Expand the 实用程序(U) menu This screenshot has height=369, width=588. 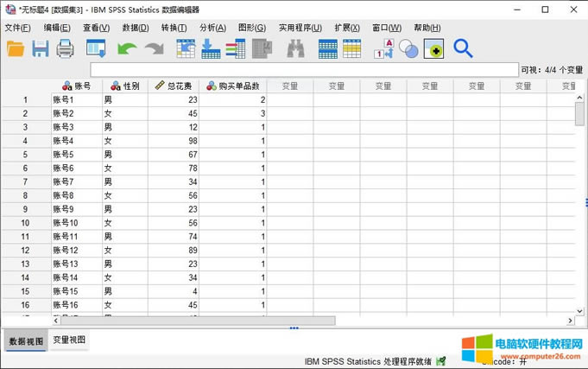pos(300,28)
